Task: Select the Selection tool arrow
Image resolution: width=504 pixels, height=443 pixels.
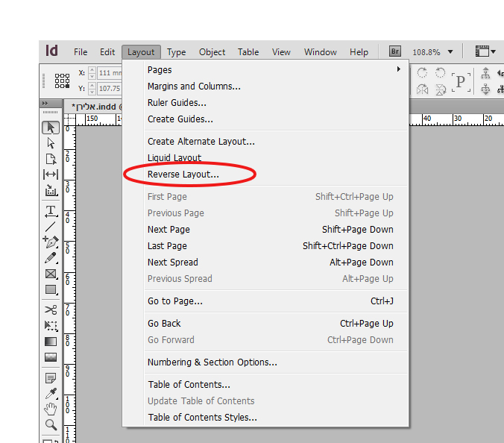Action: coord(51,128)
